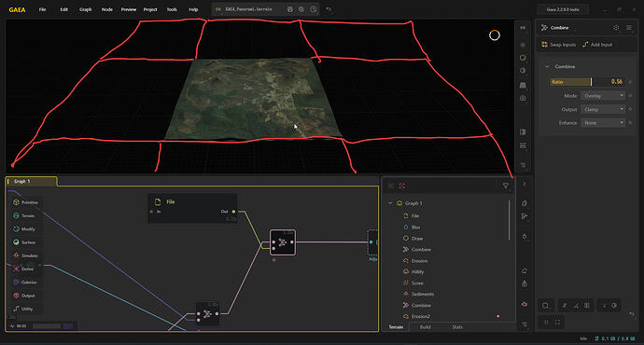Open the Node menu
The image size is (644, 345).
coord(106,9)
